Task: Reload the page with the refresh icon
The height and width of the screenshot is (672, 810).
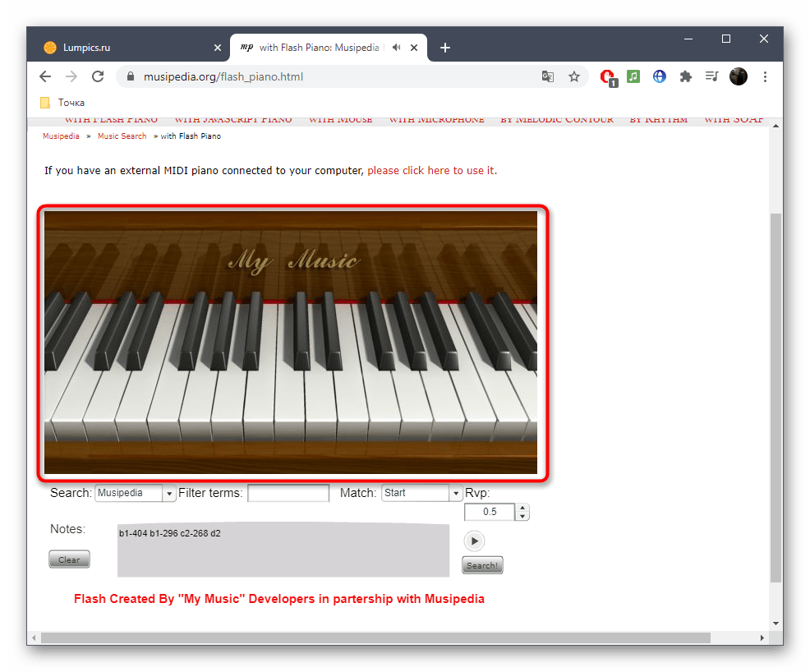Action: tap(98, 76)
